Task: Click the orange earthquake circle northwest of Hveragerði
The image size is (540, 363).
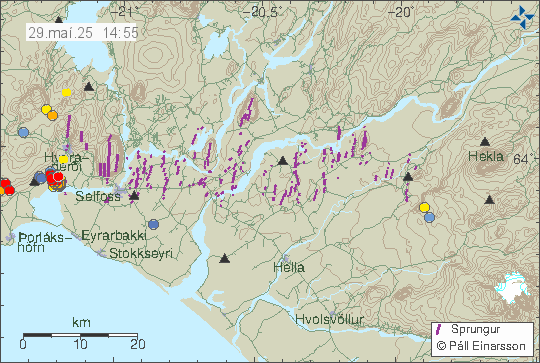Action: pyautogui.click(x=52, y=115)
